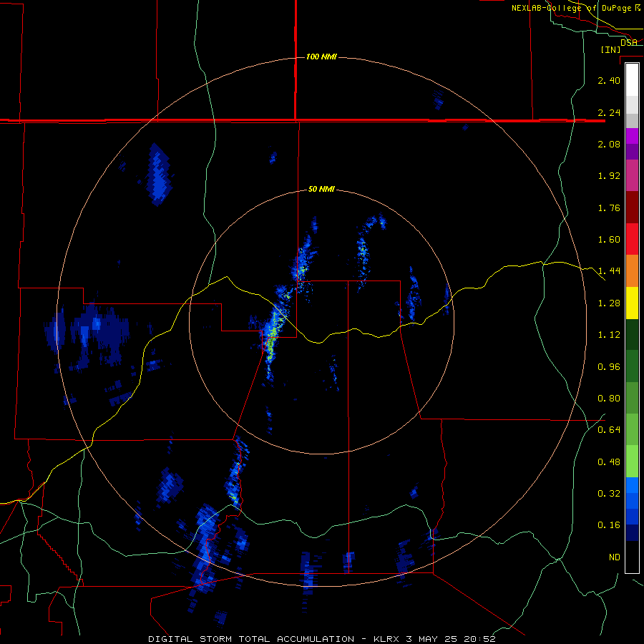This screenshot has height=644, width=644.
Task: Click the 1.28 legend value
Action: 609,303
